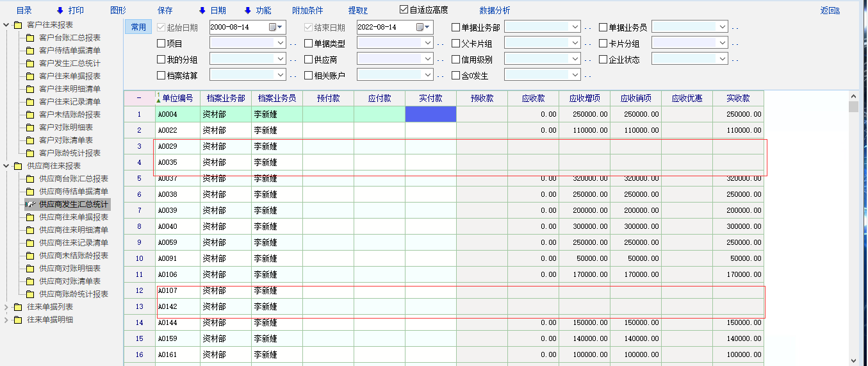This screenshot has height=366, width=868.
Task: Click folder icon next to 往来单据明细
Action: 17,320
